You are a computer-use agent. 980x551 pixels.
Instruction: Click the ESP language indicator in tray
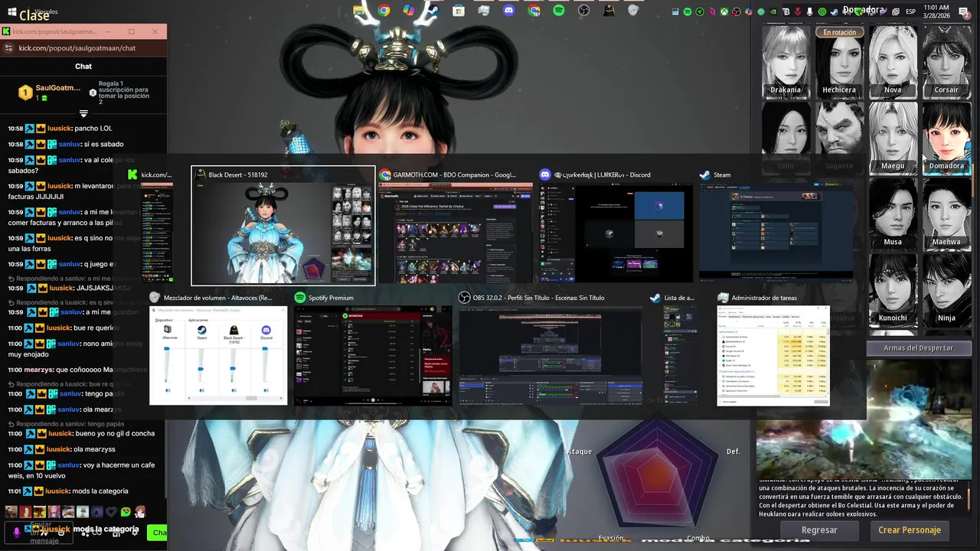click(911, 11)
